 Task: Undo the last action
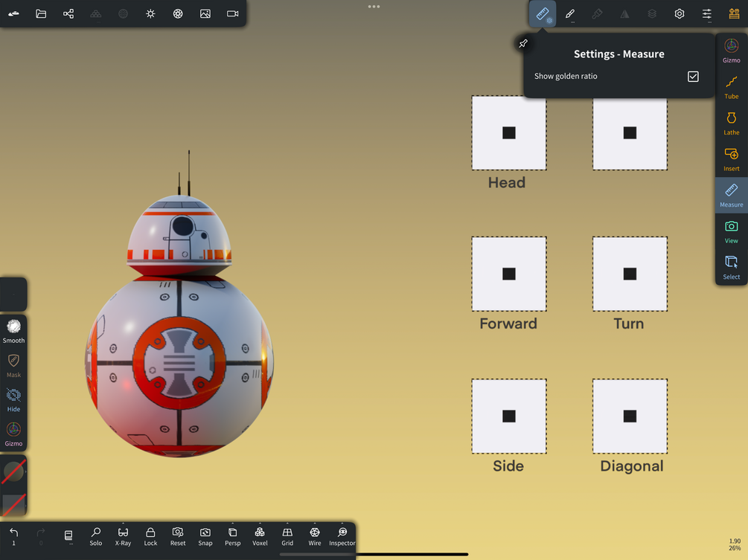pos(14,536)
